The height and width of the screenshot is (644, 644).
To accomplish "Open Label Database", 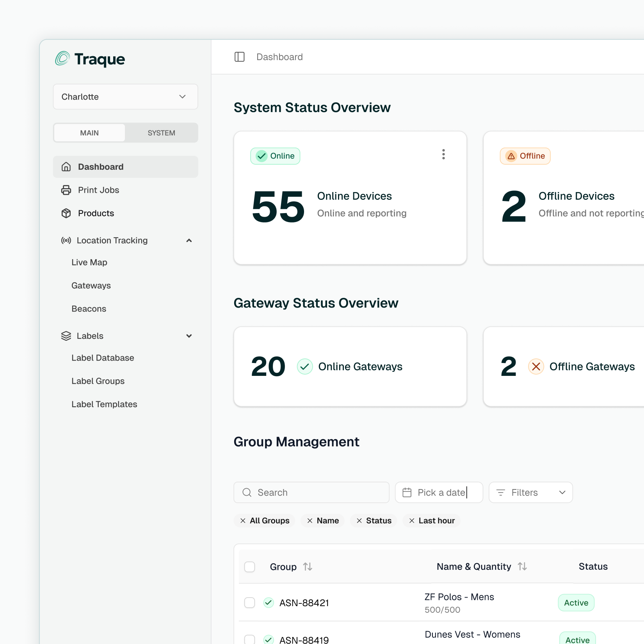I will 103,358.
